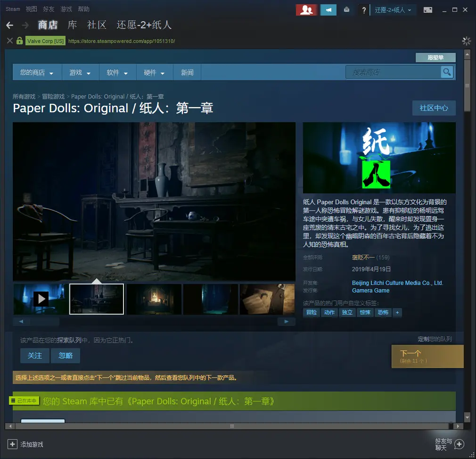Image resolution: width=476 pixels, height=459 pixels.
Task: Open the 软件 store dropdown
Action: tap(117, 73)
